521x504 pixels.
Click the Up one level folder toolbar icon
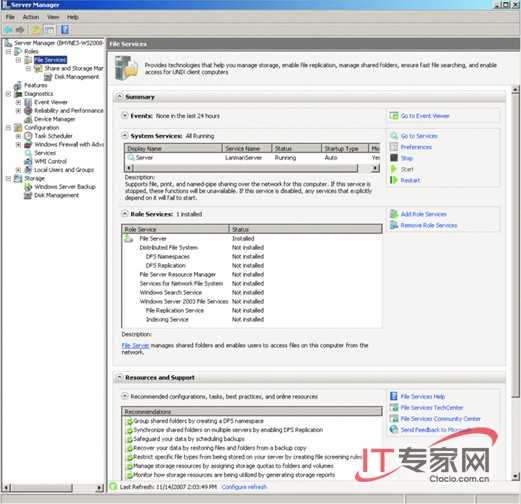point(36,30)
